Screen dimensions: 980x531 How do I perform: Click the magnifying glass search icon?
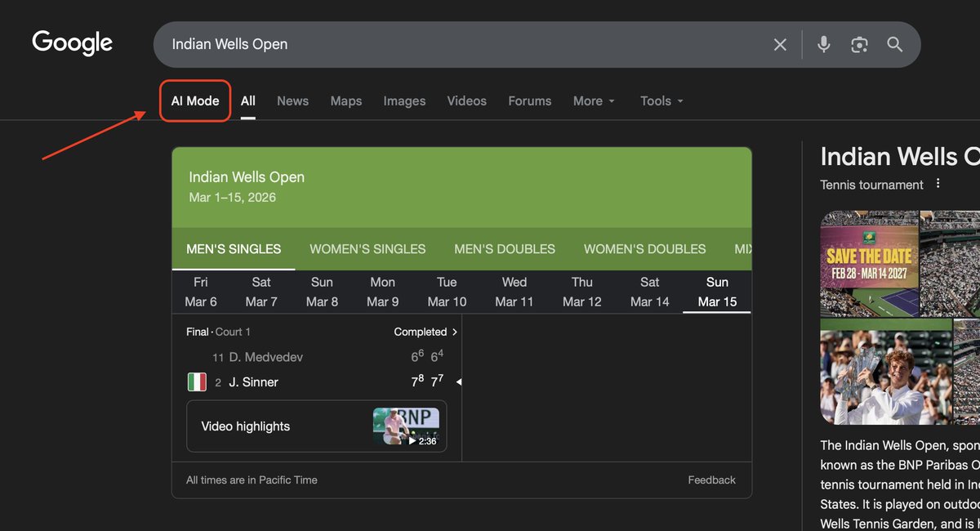click(895, 45)
